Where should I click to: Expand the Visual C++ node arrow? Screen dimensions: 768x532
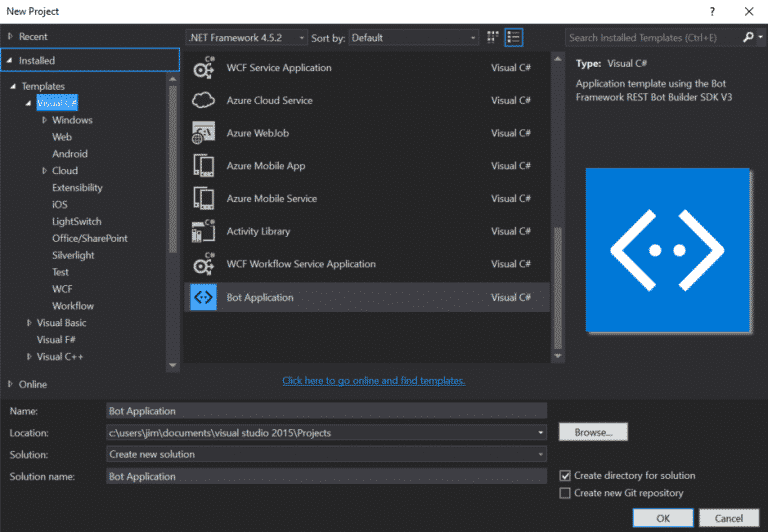[x=29, y=357]
